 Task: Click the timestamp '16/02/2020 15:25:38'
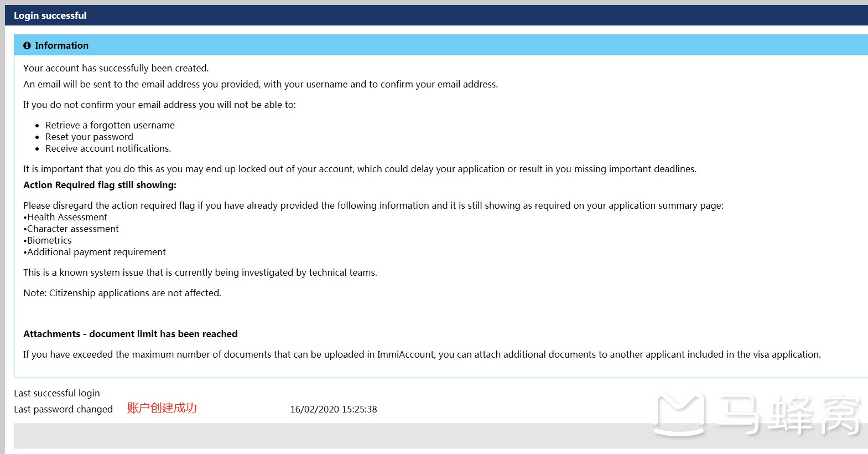pyautogui.click(x=334, y=409)
